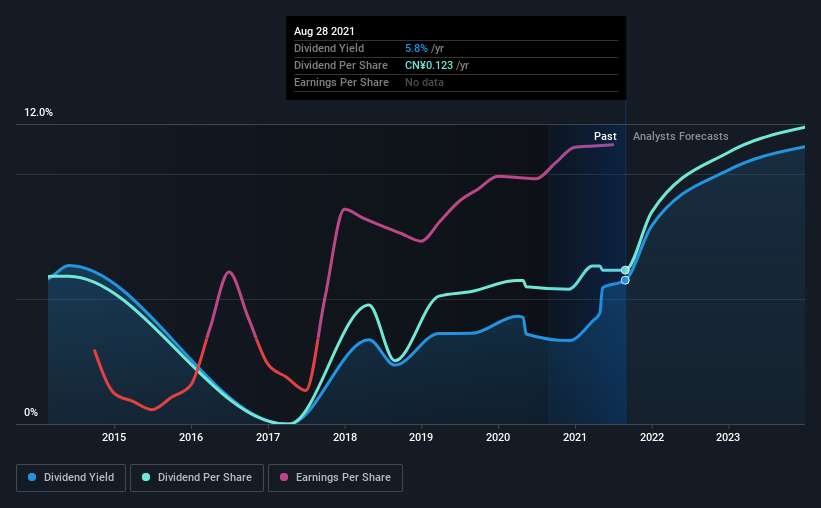This screenshot has height=508, width=821.
Task: Click the 2023 x-axis label
Action: click(x=728, y=437)
